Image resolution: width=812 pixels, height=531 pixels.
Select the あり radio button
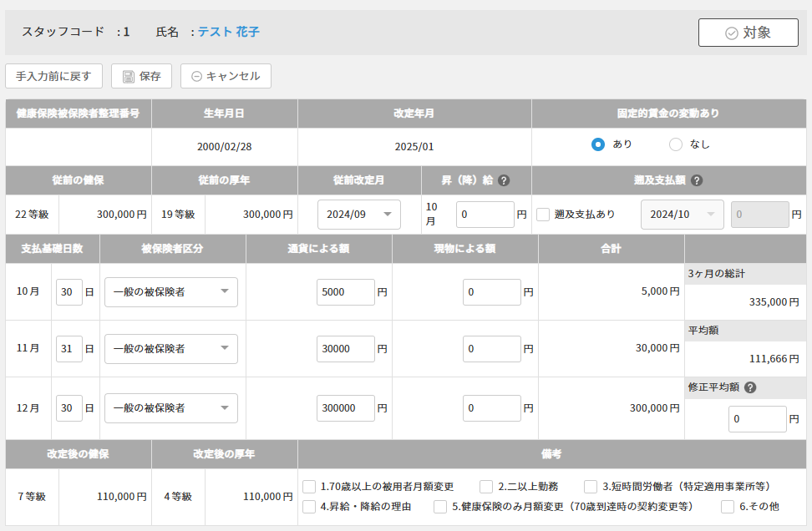(598, 144)
